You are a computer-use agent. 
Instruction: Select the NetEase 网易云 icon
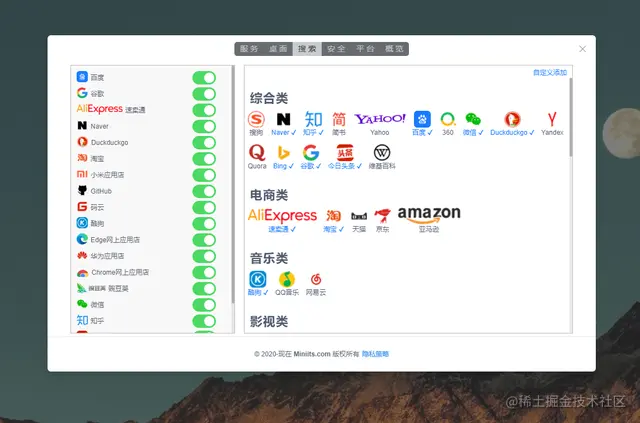316,279
